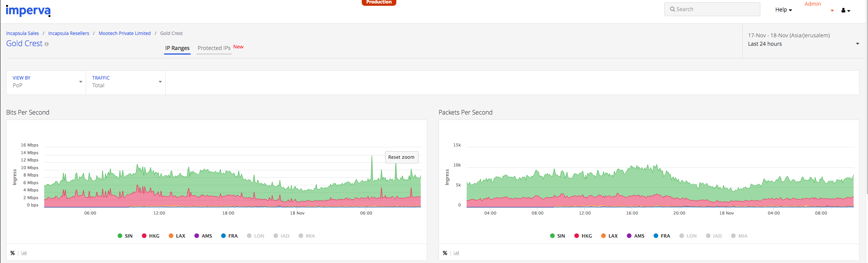This screenshot has width=868, height=263.
Task: Click the Gold Crest page title
Action: tap(24, 43)
